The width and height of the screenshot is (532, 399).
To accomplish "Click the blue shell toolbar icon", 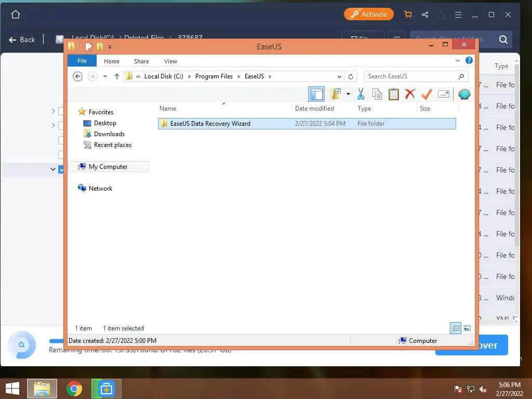I will 464,94.
